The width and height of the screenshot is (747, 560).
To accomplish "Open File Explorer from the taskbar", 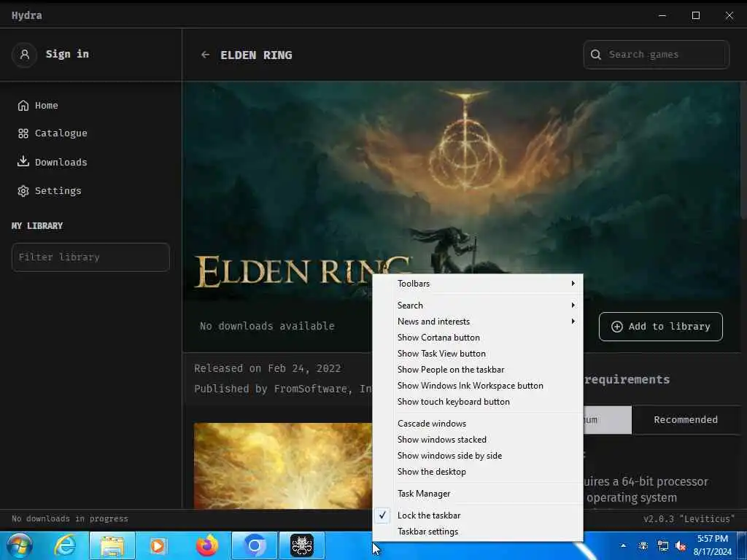I will [x=112, y=545].
